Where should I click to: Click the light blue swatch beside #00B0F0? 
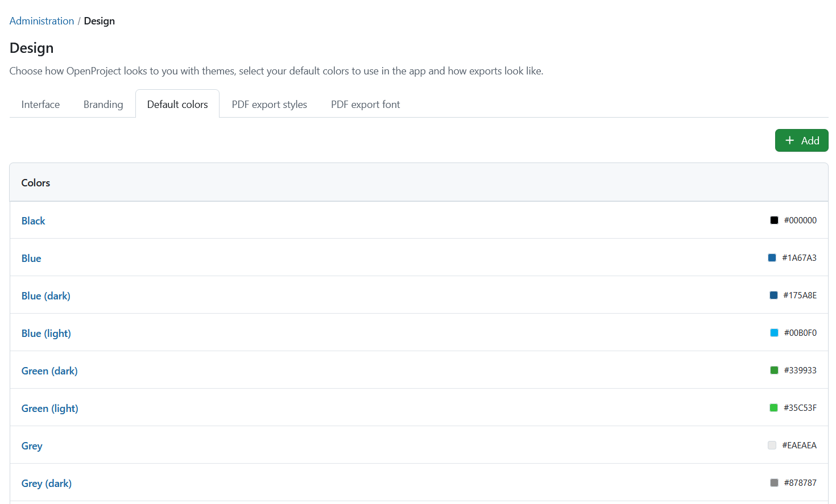pos(774,333)
